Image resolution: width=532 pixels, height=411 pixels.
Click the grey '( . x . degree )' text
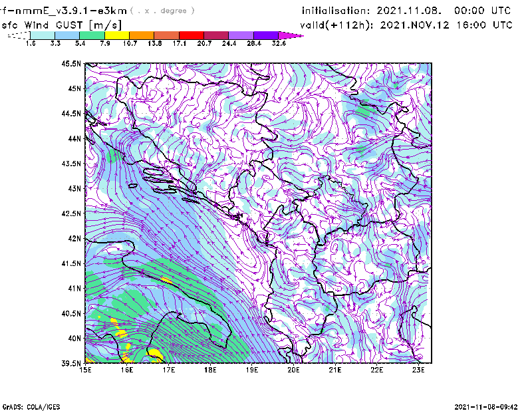(x=163, y=11)
